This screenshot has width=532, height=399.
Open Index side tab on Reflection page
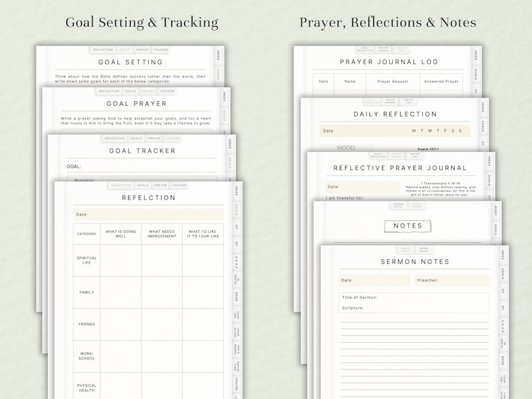(237, 191)
